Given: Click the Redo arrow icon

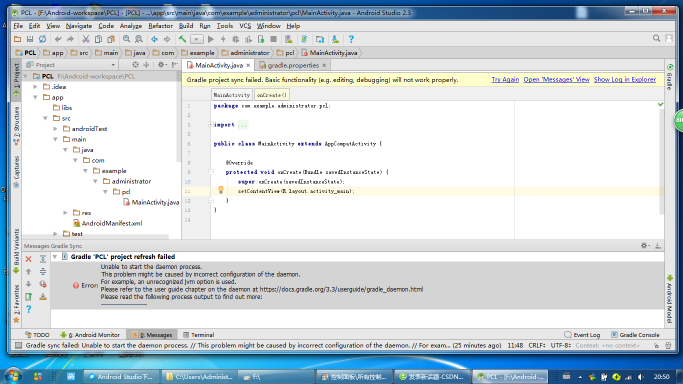Looking at the screenshot, I should point(70,39).
